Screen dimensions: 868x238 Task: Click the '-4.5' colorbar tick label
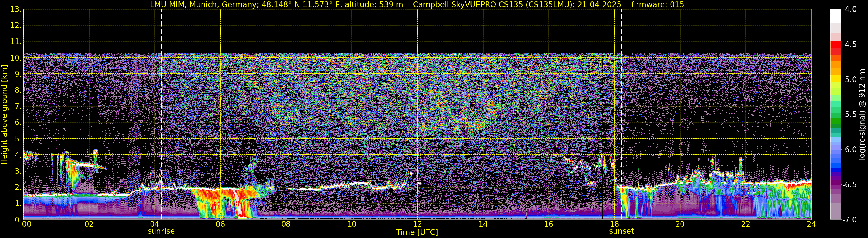tap(849, 44)
